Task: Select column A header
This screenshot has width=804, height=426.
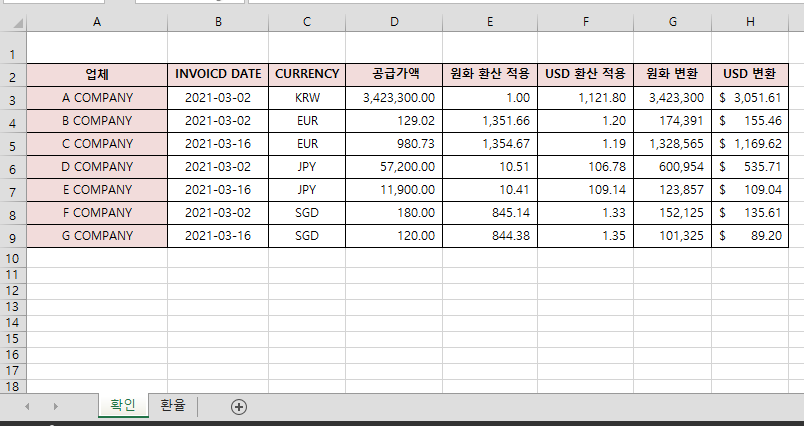Action: (97, 22)
